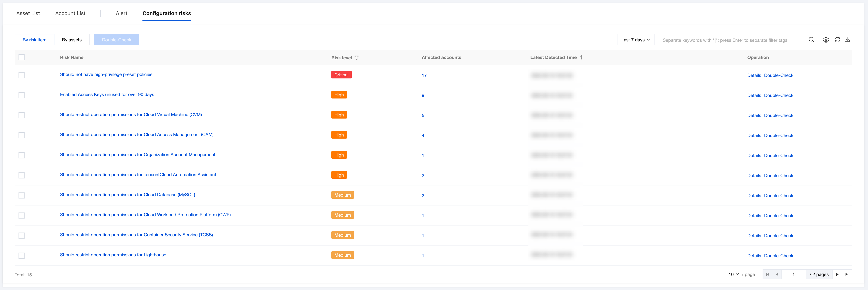Go to next page arrow
The image size is (868, 290).
pyautogui.click(x=837, y=274)
